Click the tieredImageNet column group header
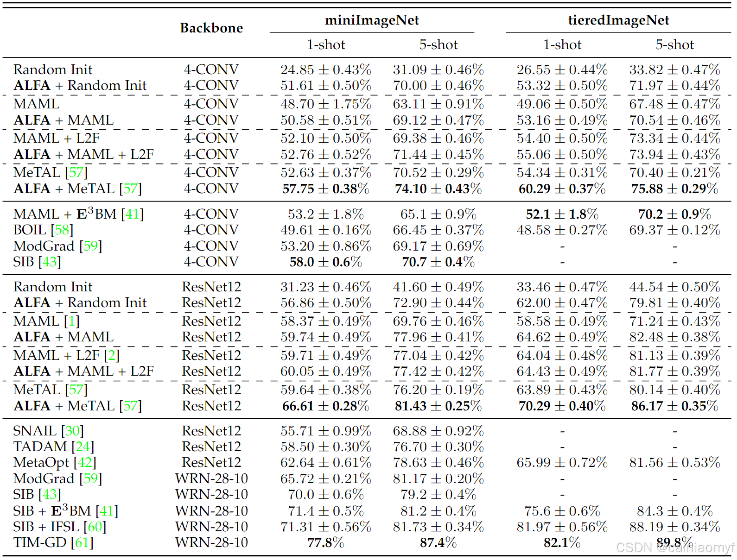This screenshot has width=737, height=560. point(618,20)
